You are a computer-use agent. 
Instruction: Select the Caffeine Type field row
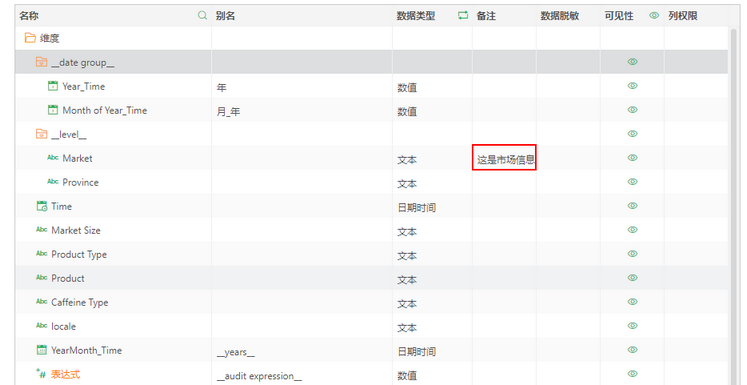point(371,302)
